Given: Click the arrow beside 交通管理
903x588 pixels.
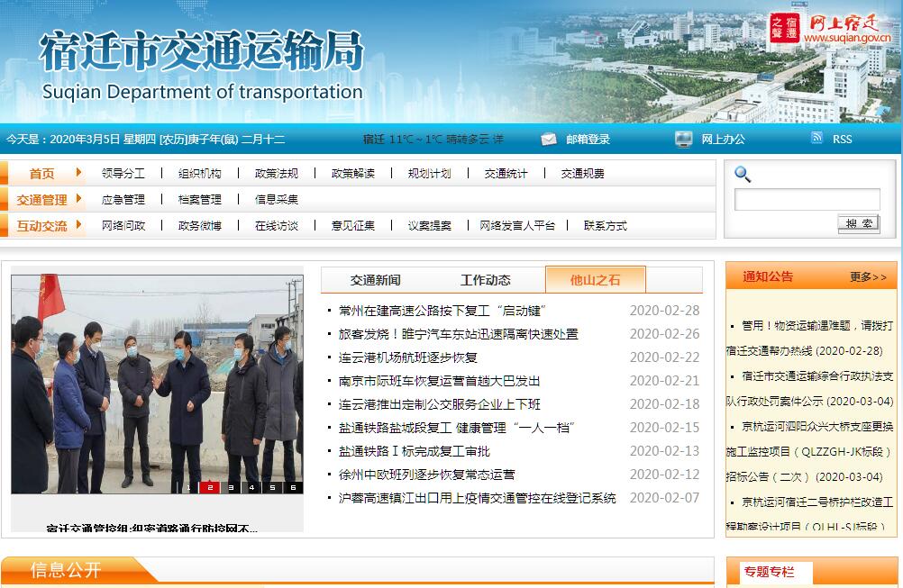Looking at the screenshot, I should pos(79,199).
